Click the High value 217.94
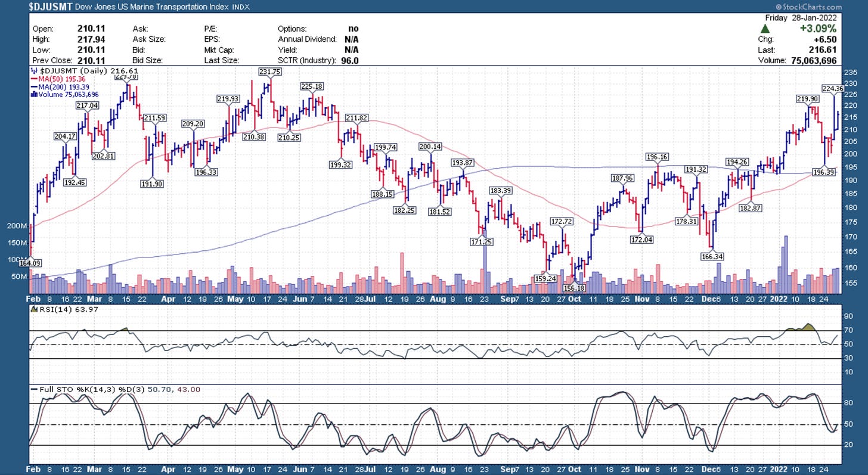This screenshot has width=868, height=475. point(90,39)
